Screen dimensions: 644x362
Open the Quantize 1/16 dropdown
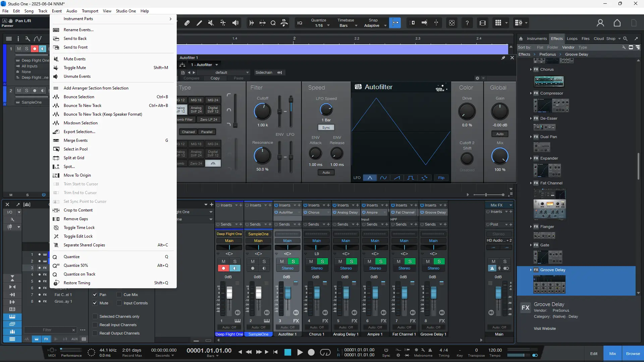pos(328,25)
